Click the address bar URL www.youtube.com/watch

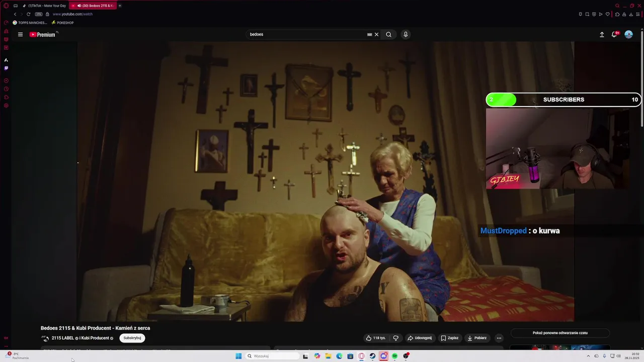[72, 14]
